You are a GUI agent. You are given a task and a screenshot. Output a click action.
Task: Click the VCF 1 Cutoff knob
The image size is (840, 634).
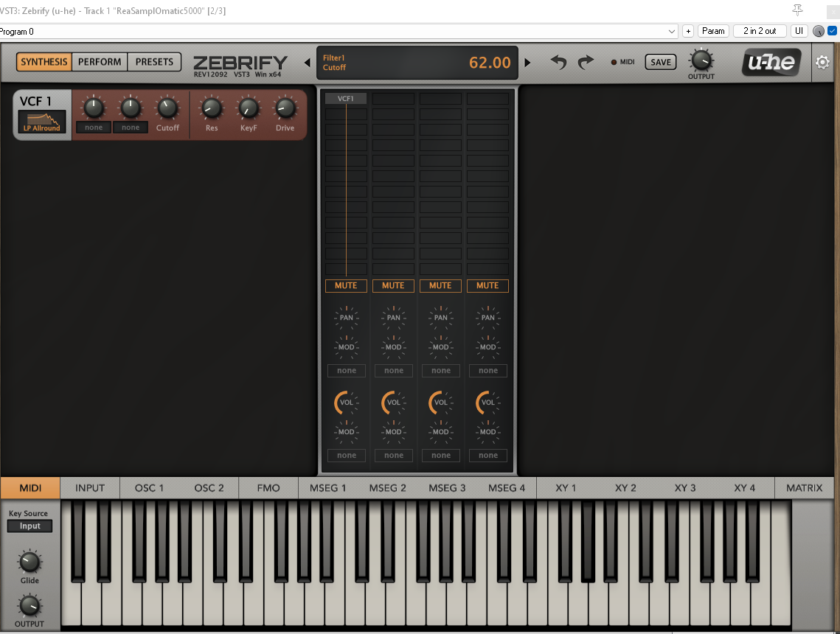click(x=167, y=108)
